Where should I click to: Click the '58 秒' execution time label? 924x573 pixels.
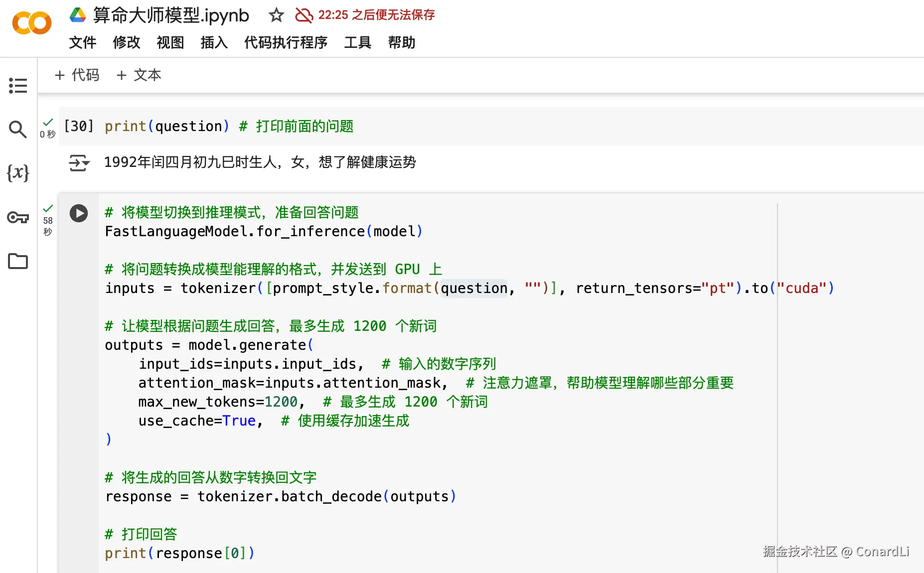(x=48, y=226)
